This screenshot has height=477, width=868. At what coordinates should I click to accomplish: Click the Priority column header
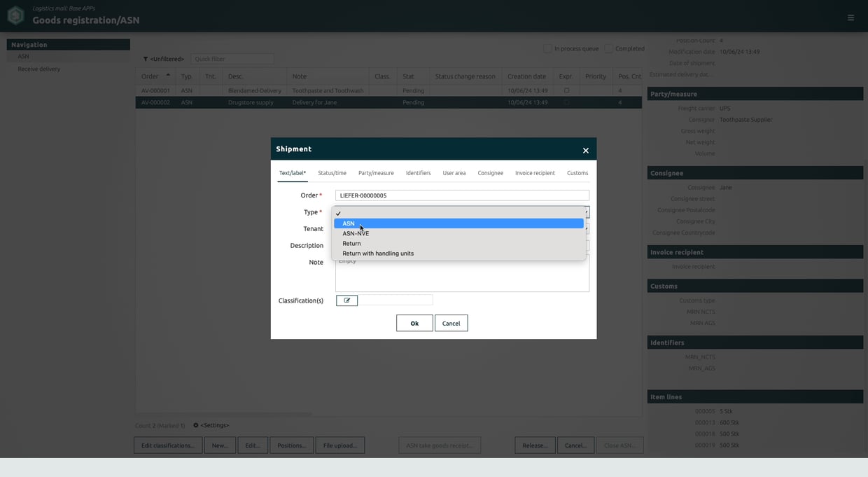596,76
